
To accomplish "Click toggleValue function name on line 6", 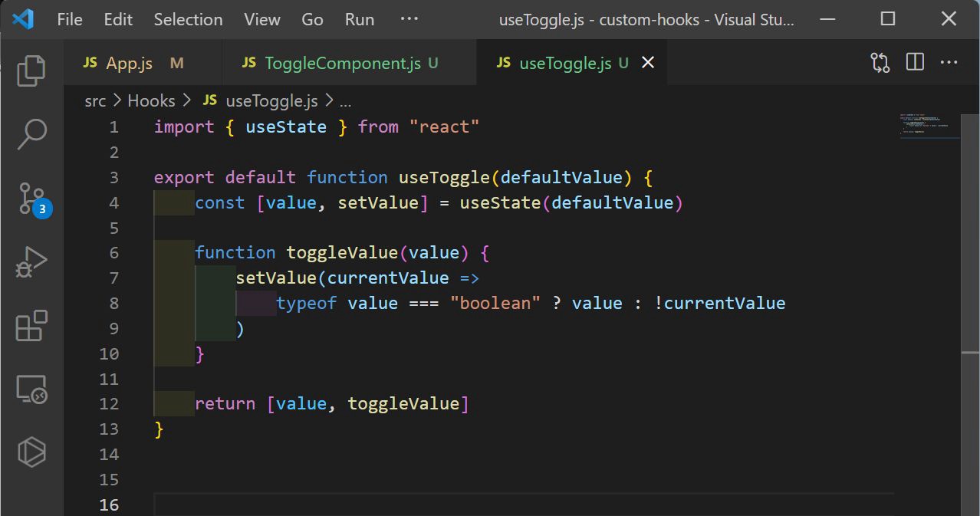I will 342,253.
